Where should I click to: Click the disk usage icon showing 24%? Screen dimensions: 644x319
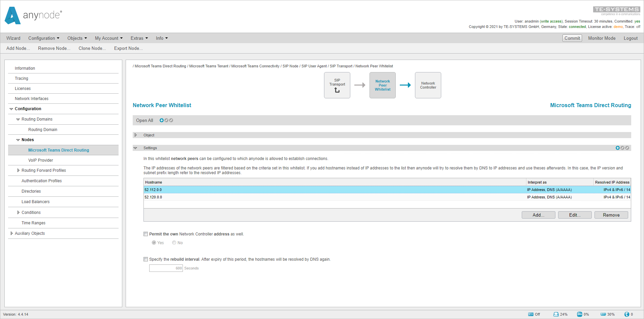(556, 314)
